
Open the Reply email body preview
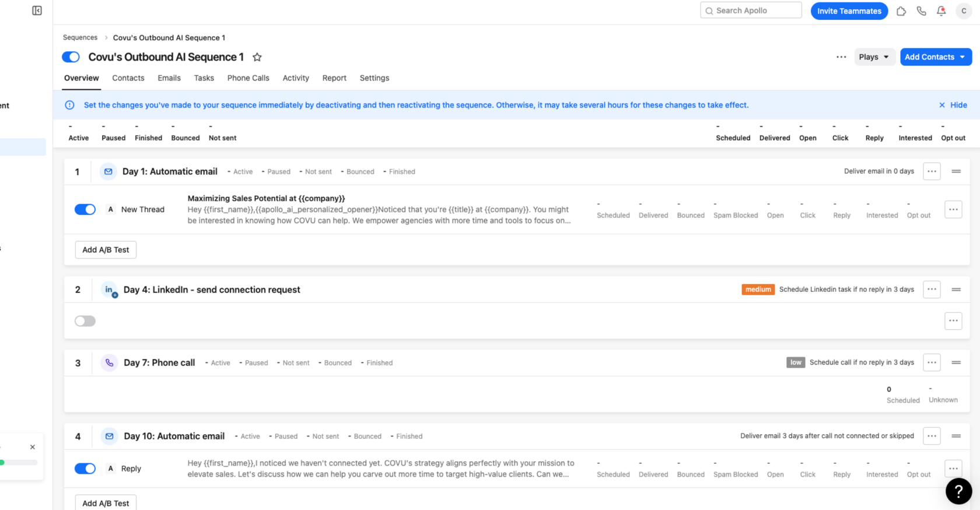coord(381,469)
